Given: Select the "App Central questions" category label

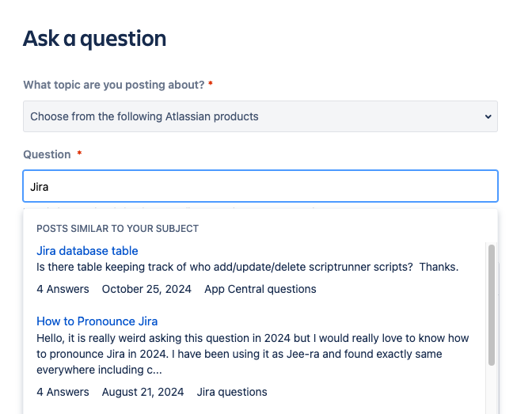Looking at the screenshot, I should (260, 289).
